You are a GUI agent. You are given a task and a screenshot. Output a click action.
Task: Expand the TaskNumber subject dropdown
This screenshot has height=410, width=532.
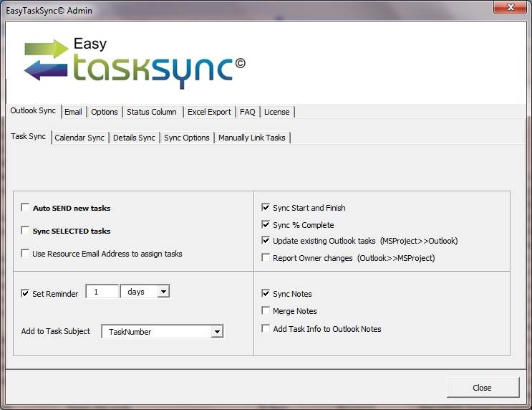(x=217, y=332)
